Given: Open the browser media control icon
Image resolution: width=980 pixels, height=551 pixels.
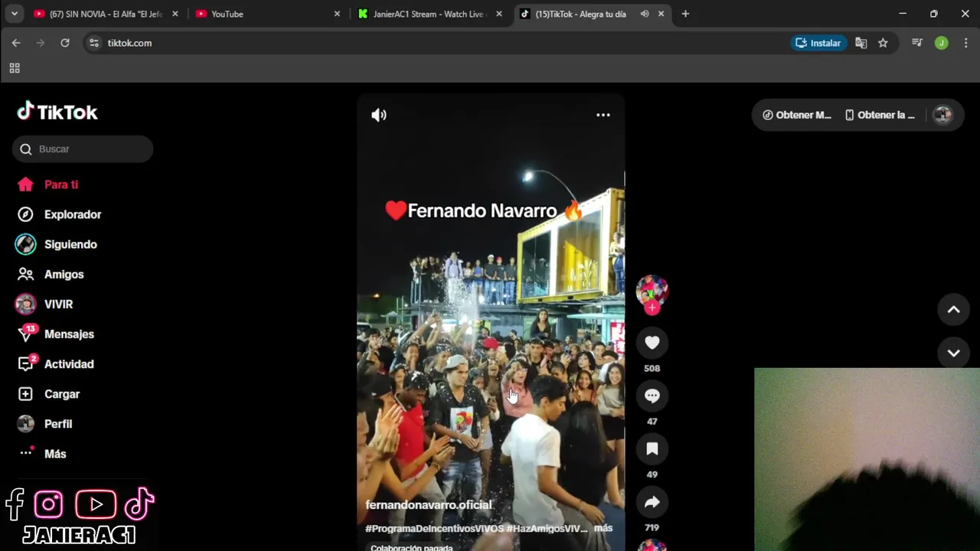Looking at the screenshot, I should coord(917,43).
